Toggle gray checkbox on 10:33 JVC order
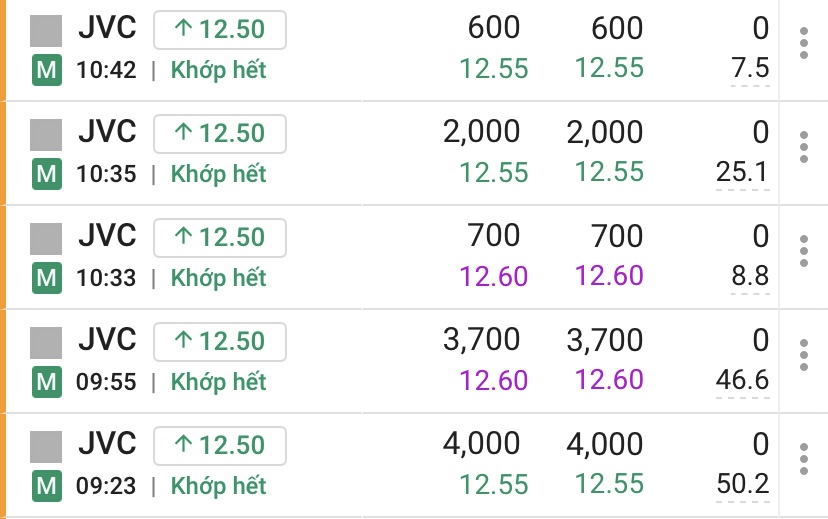The height and width of the screenshot is (519, 828). click(x=46, y=238)
